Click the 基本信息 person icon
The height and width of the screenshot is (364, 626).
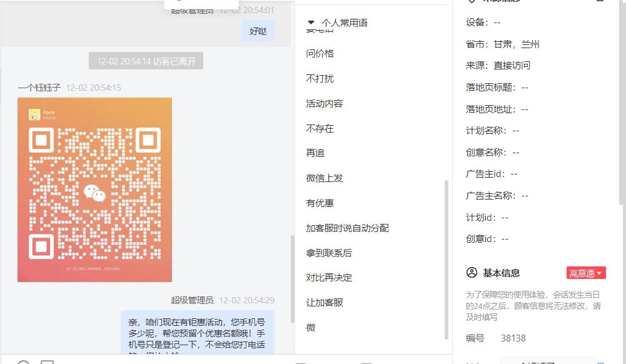pyautogui.click(x=472, y=273)
